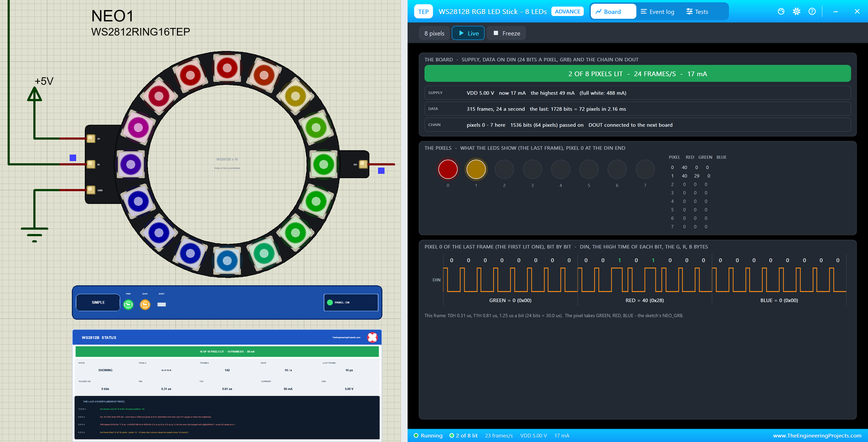Toggle the ADVANCE mode badge
This screenshot has width=868, height=442.
pyautogui.click(x=568, y=12)
